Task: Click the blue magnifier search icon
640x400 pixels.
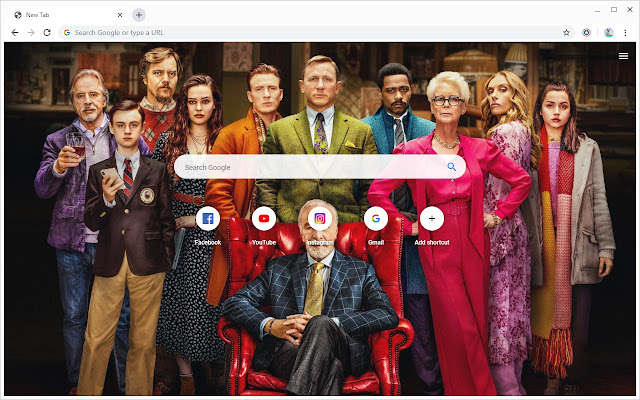Action: coord(451,167)
